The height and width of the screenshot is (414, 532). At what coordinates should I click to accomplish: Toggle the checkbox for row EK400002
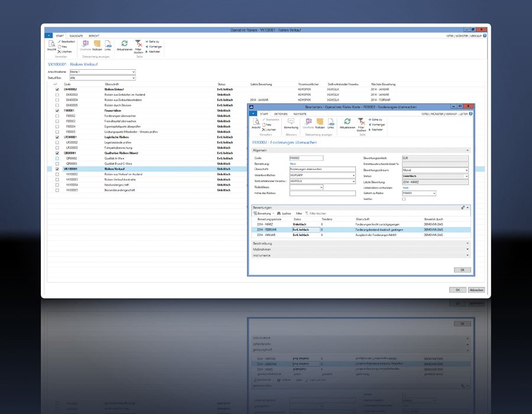click(57, 89)
